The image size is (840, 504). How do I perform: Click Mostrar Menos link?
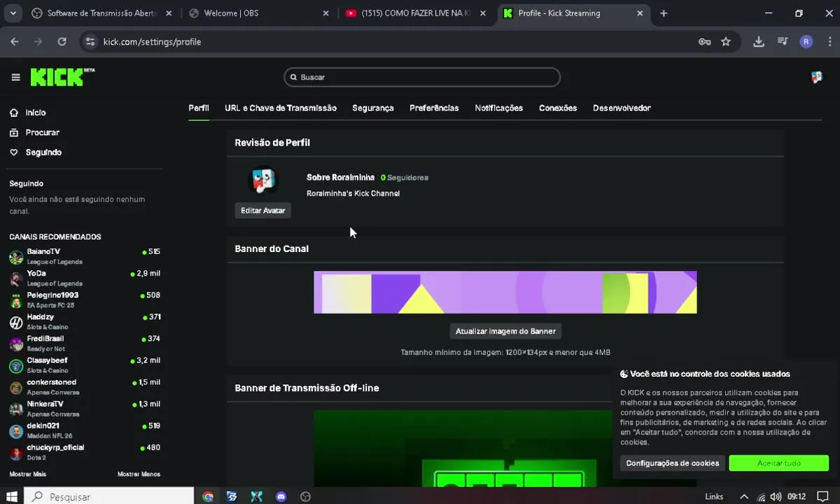tap(139, 474)
